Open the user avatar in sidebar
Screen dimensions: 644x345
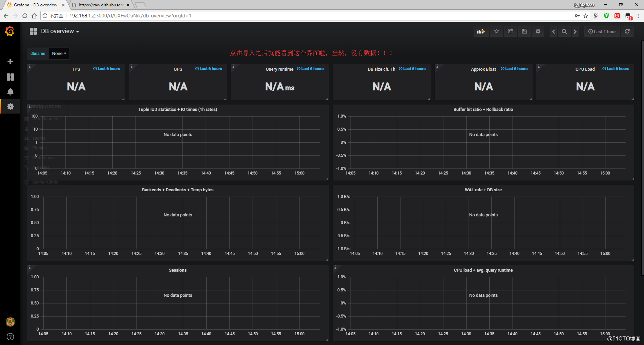click(x=10, y=322)
